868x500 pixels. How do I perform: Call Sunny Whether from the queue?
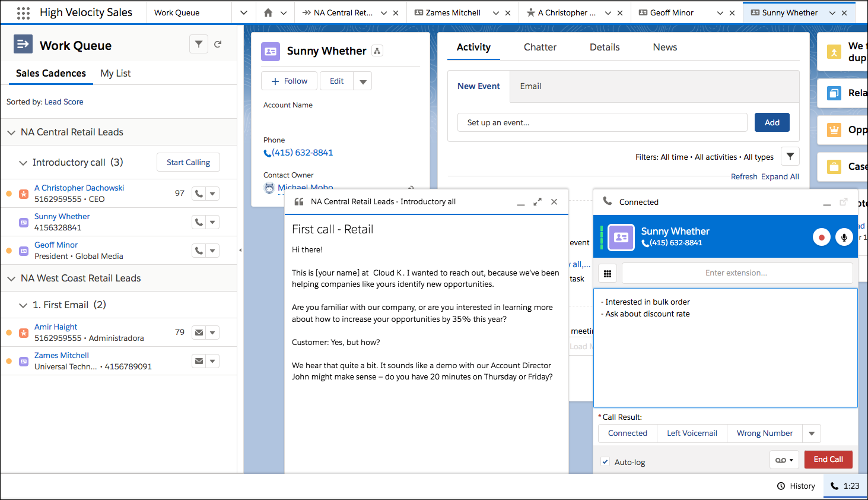pos(199,222)
